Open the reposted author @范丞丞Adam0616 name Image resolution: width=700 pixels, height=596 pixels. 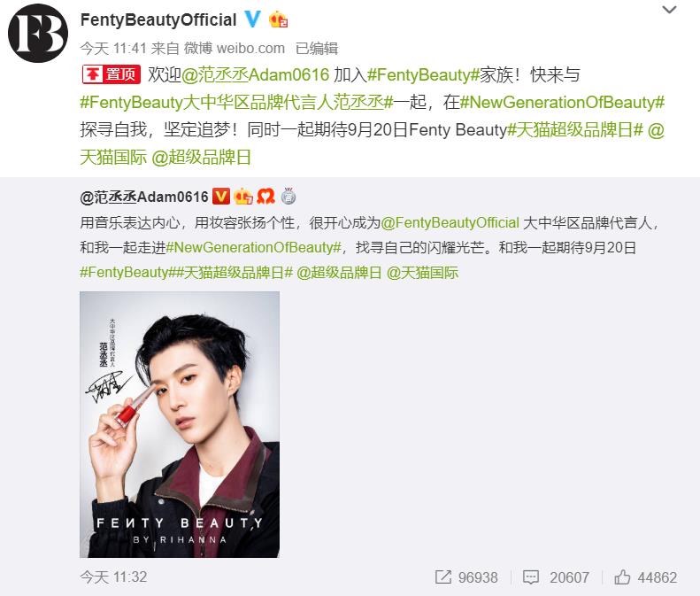[x=144, y=197]
